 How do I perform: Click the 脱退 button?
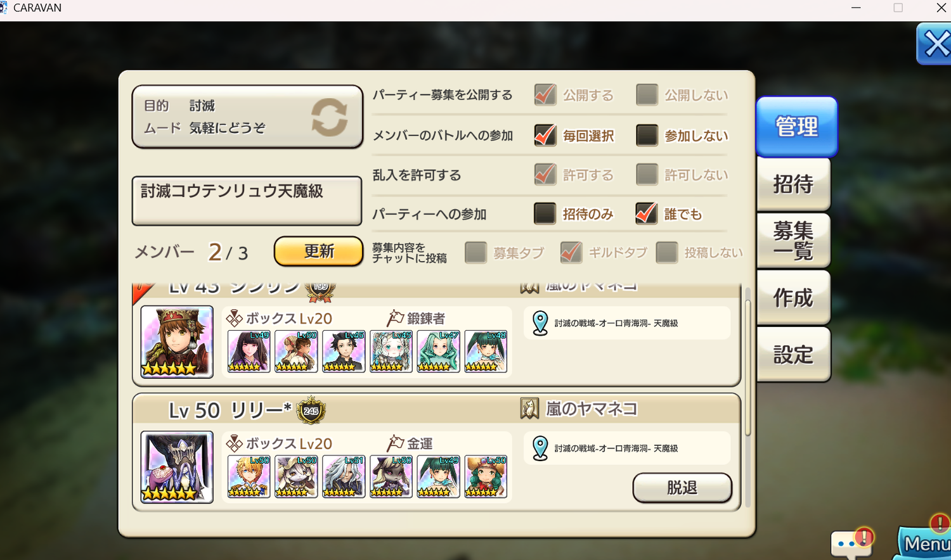pyautogui.click(x=682, y=488)
